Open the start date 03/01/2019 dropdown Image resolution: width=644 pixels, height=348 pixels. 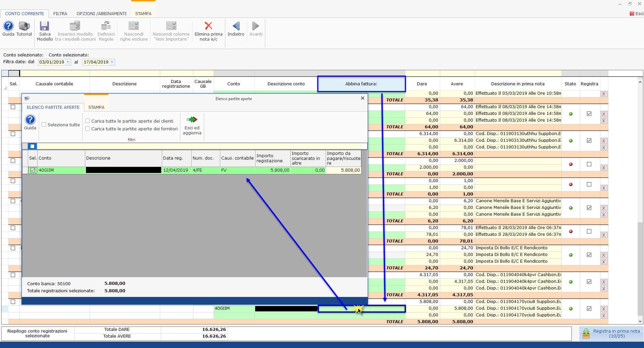click(68, 62)
